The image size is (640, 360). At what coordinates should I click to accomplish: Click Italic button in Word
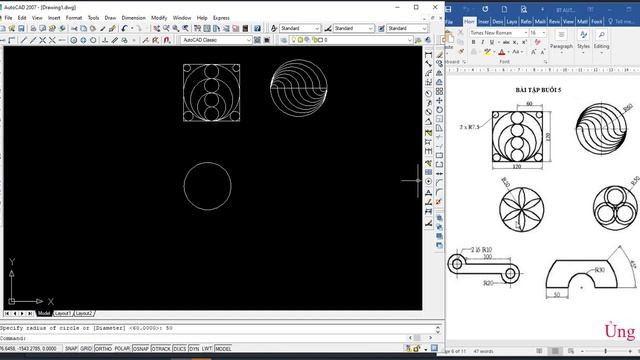pos(482,42)
